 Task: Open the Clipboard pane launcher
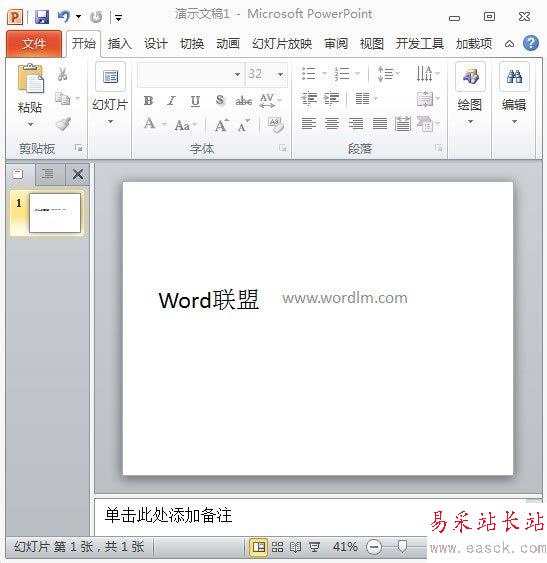(78, 148)
